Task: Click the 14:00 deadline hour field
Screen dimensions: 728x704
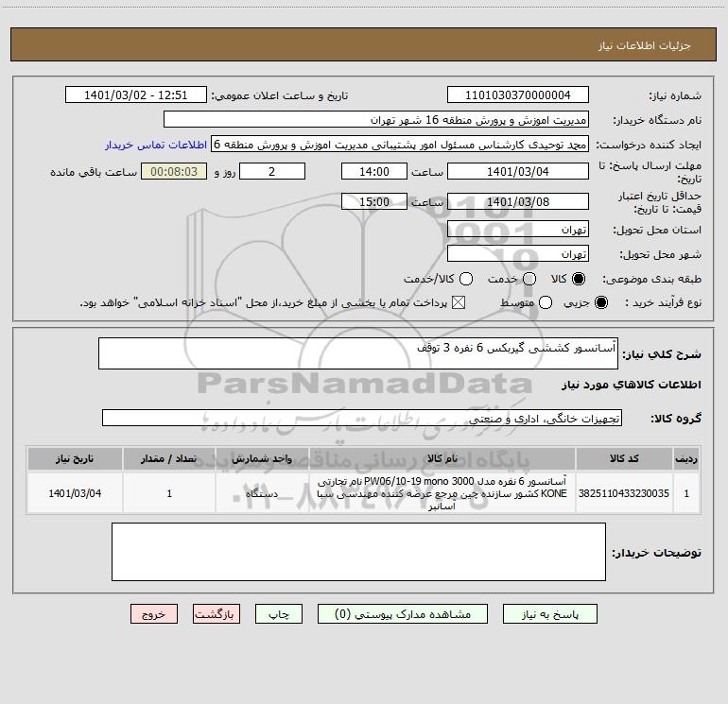Action: pyautogui.click(x=374, y=171)
